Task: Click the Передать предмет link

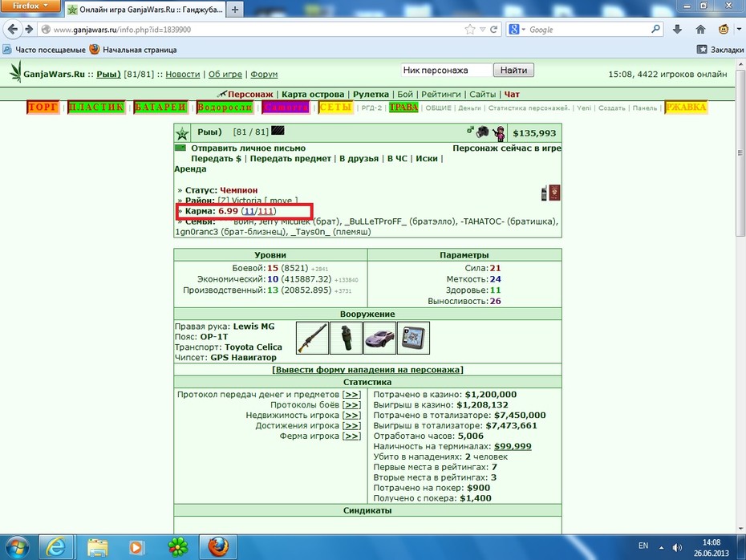Action: tap(290, 158)
